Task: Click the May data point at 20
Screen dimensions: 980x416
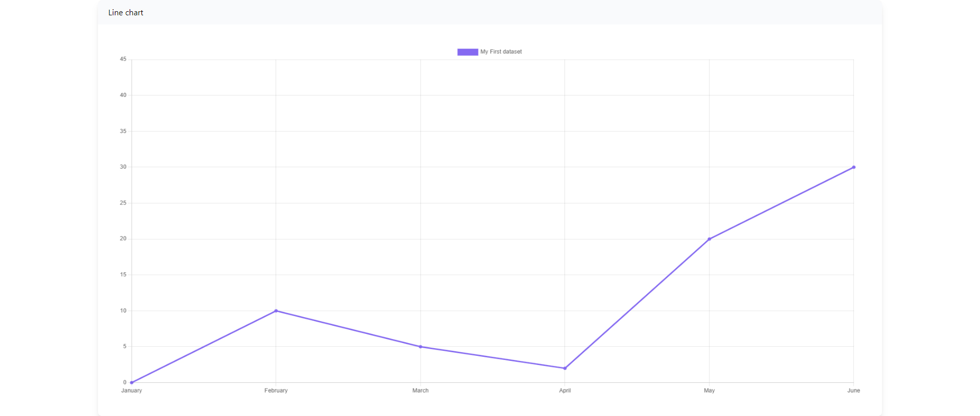Action: point(709,239)
